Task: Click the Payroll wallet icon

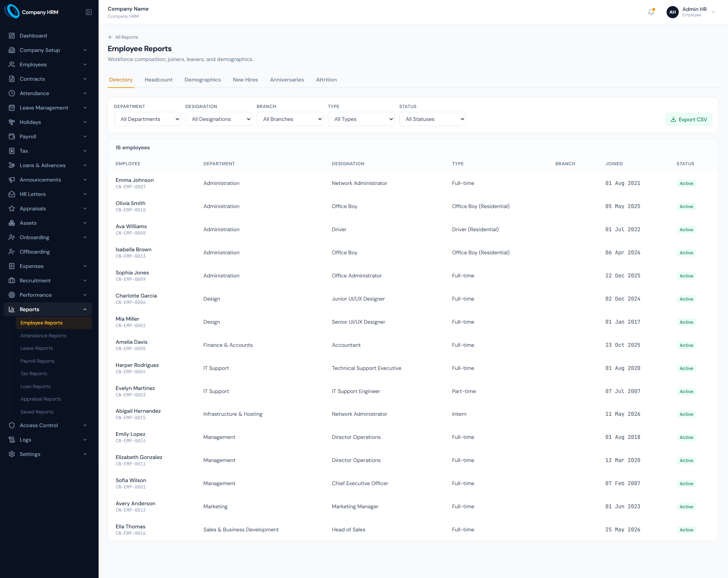Action: [x=12, y=136]
